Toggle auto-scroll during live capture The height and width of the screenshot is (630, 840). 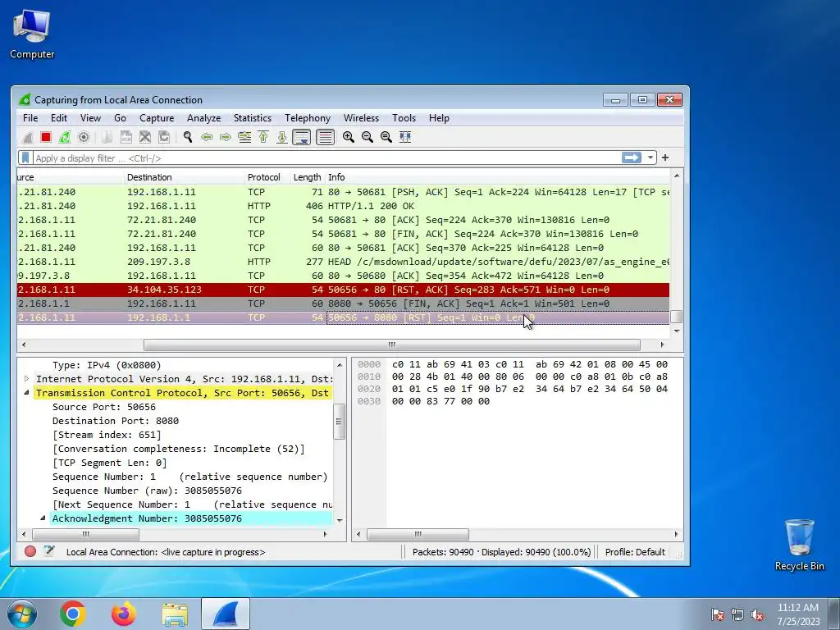click(302, 137)
